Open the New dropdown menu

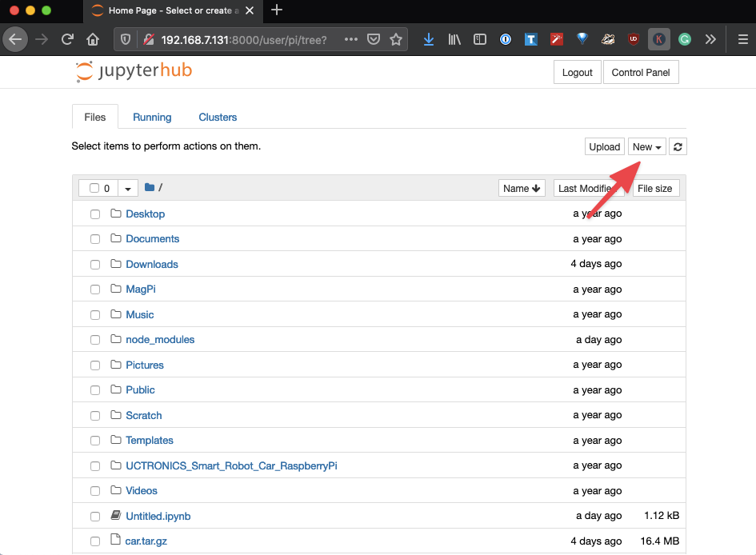(x=646, y=146)
